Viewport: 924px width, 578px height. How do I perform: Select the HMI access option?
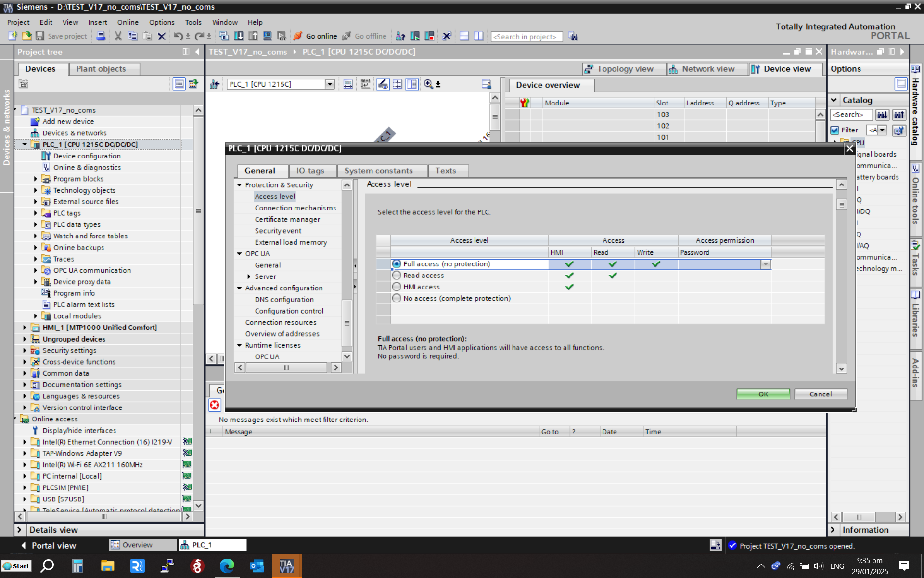click(397, 287)
